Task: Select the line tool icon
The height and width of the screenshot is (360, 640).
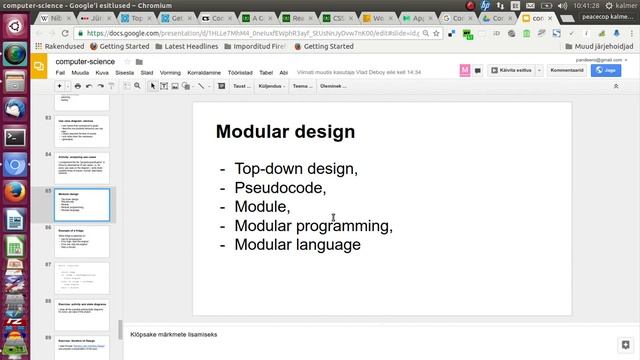Action: [x=201, y=86]
